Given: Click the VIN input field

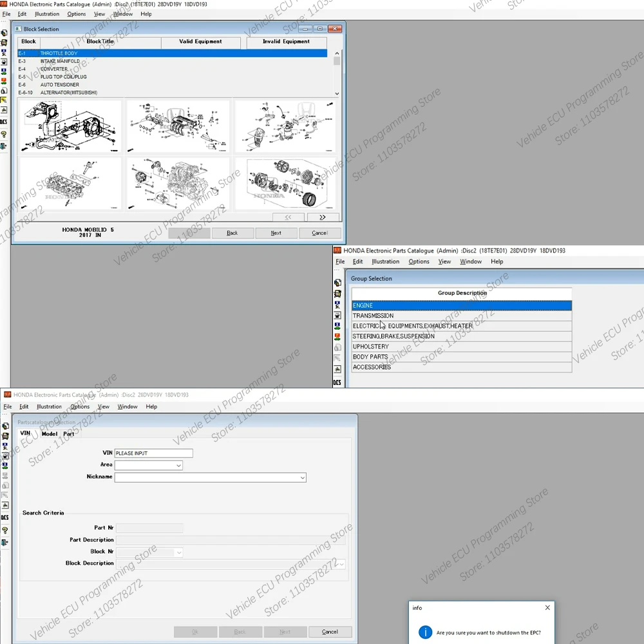Looking at the screenshot, I should [x=153, y=453].
